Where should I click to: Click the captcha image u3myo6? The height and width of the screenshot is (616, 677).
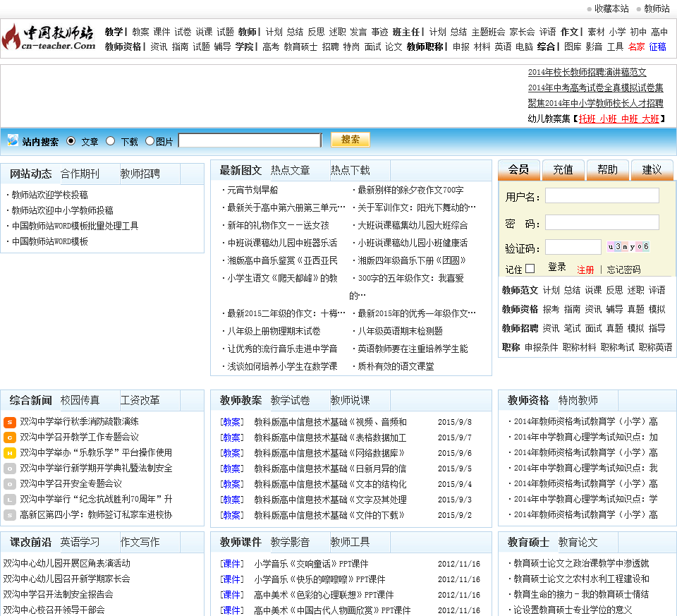[628, 247]
